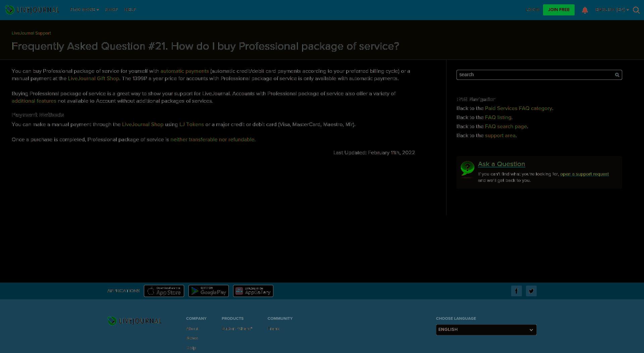Image resolution: width=644 pixels, height=353 pixels.
Task: Open the LiveJournal Shop link
Action: (x=143, y=124)
